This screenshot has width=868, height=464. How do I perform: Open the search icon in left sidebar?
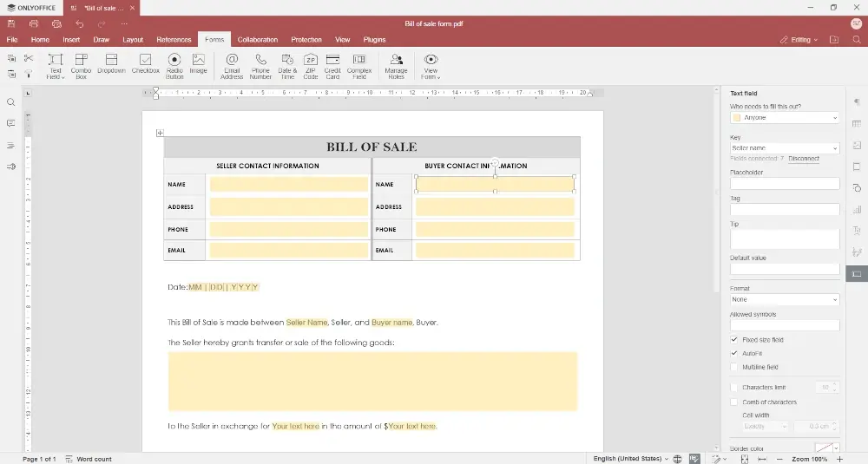[11, 102]
